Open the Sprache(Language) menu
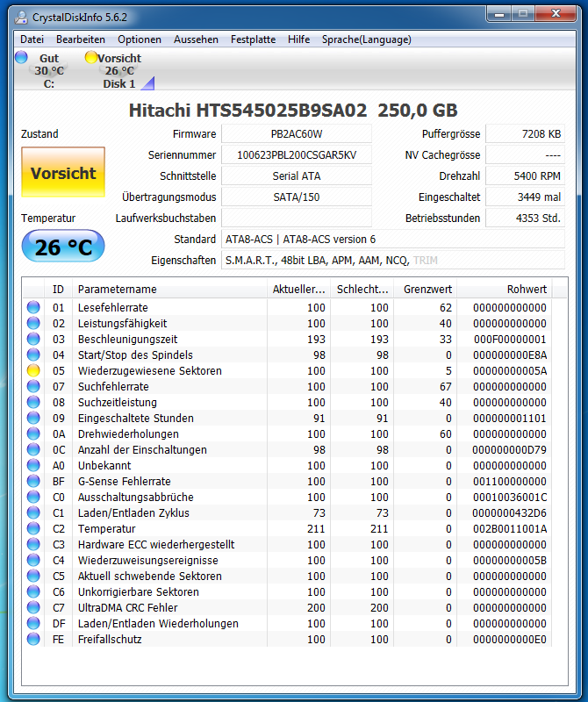The height and width of the screenshot is (702, 588). click(366, 39)
